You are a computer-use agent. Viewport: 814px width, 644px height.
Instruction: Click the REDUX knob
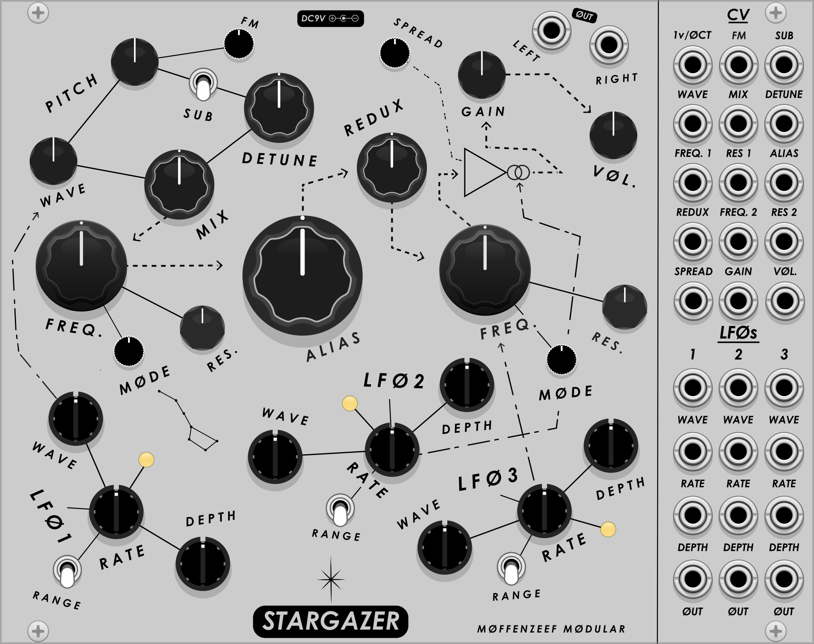[392, 168]
